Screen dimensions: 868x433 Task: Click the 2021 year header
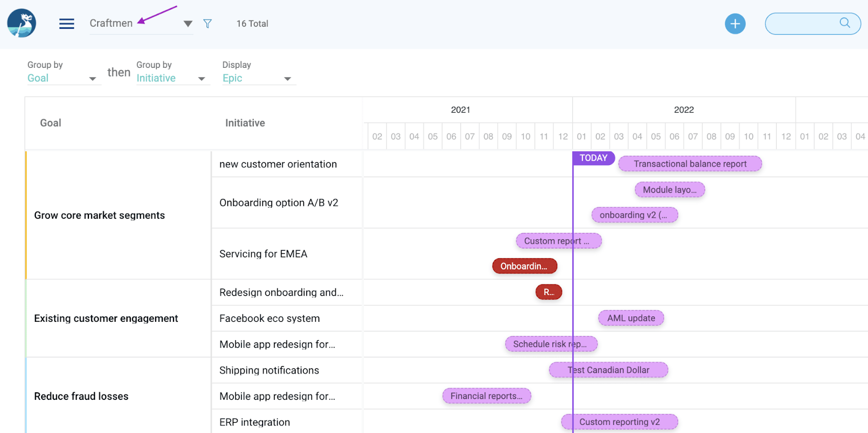tap(461, 110)
